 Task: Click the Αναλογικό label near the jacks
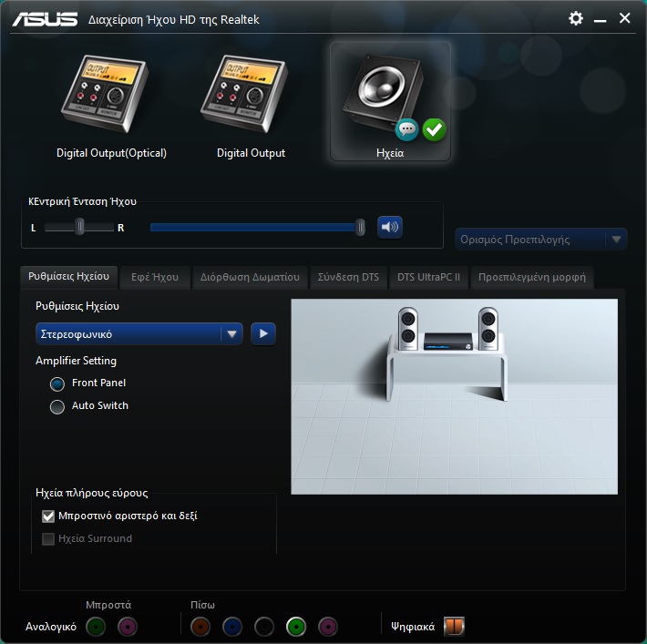click(x=51, y=627)
